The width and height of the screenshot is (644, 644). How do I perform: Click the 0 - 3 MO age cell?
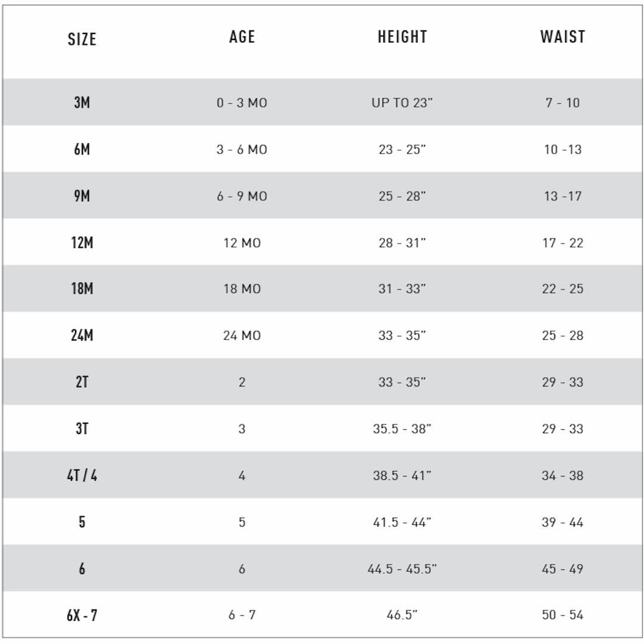click(241, 103)
